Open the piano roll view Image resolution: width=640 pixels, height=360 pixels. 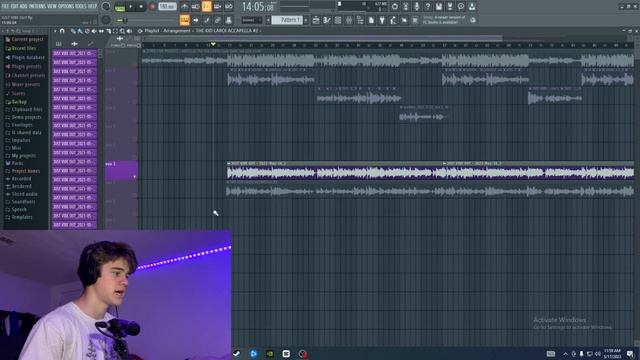(x=327, y=20)
